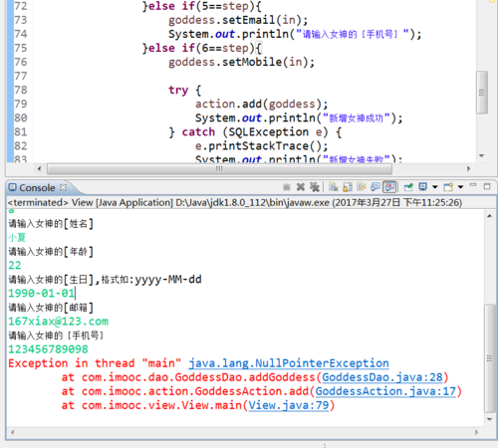Click the console input '1990-01-01'

[x=42, y=294]
